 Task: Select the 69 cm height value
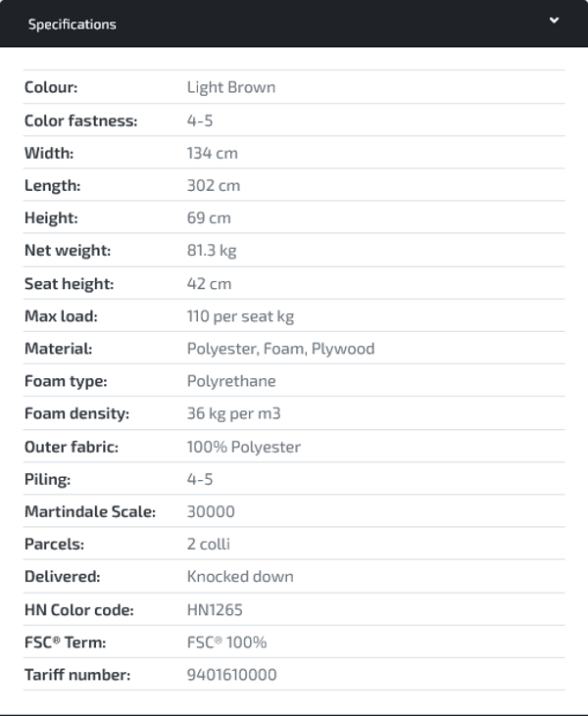[209, 217]
